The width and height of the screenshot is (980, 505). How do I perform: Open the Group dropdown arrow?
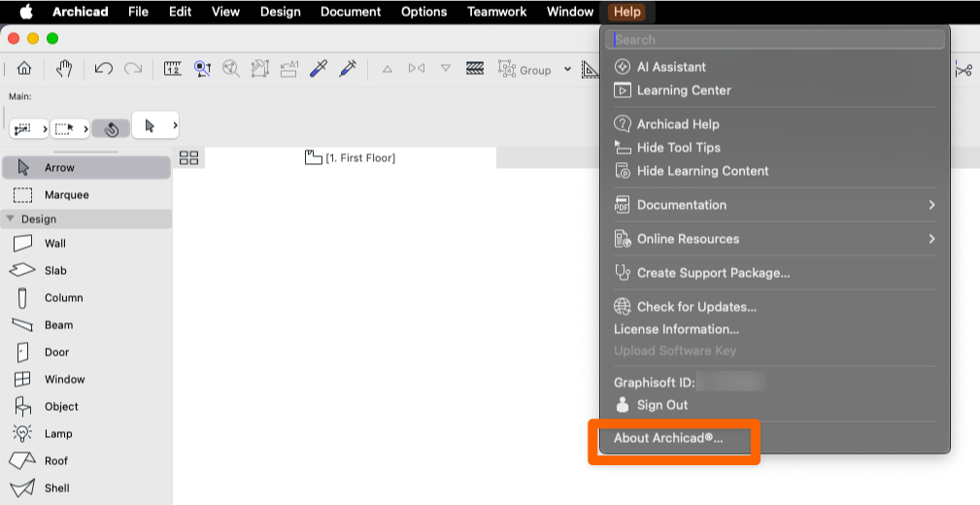pyautogui.click(x=567, y=69)
